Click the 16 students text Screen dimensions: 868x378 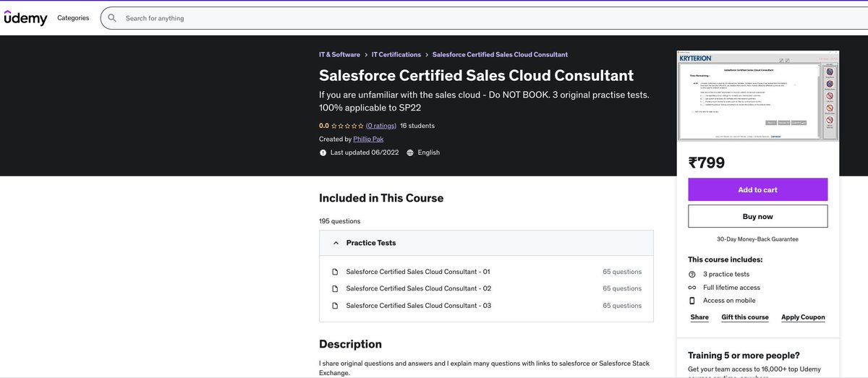coord(417,126)
